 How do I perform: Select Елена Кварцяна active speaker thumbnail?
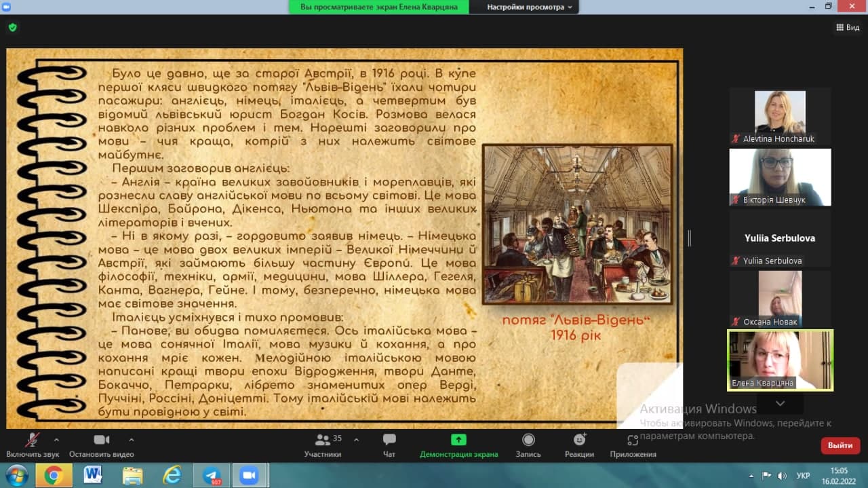click(x=780, y=360)
